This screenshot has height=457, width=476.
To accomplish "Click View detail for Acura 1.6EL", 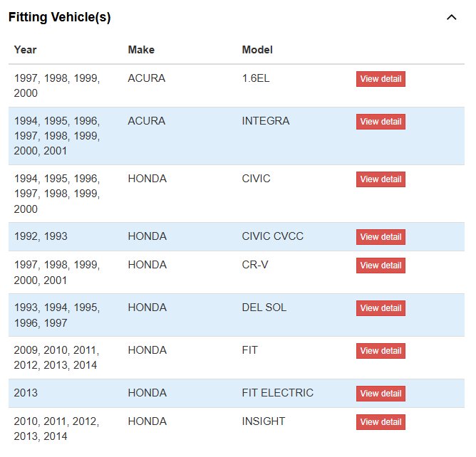I will (381, 79).
